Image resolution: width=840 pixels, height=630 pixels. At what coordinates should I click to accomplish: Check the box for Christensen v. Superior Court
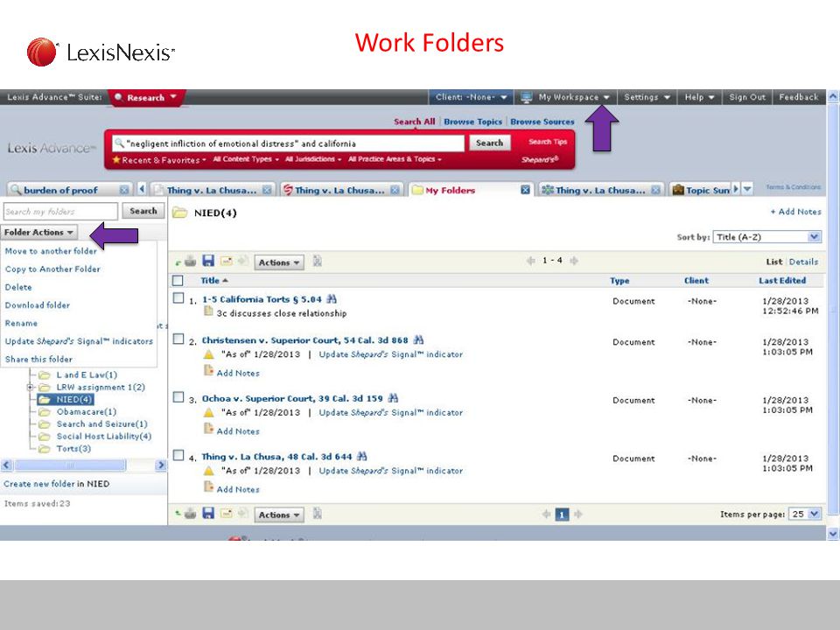178,339
